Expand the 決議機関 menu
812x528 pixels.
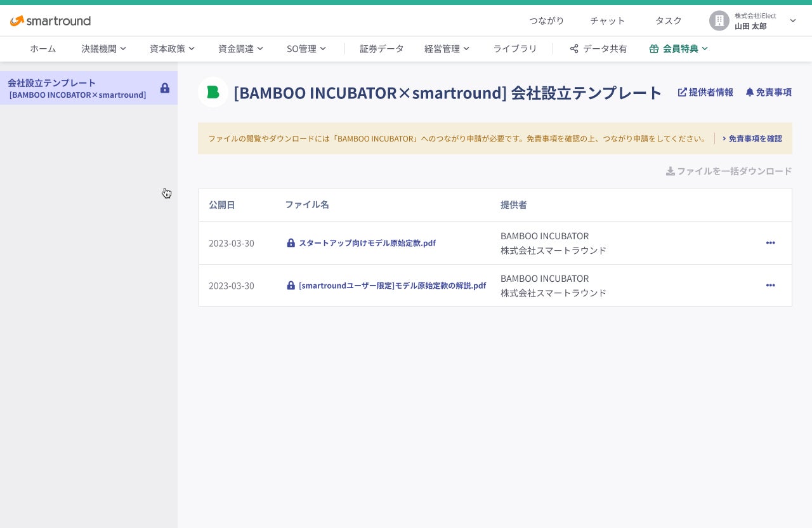click(103, 49)
